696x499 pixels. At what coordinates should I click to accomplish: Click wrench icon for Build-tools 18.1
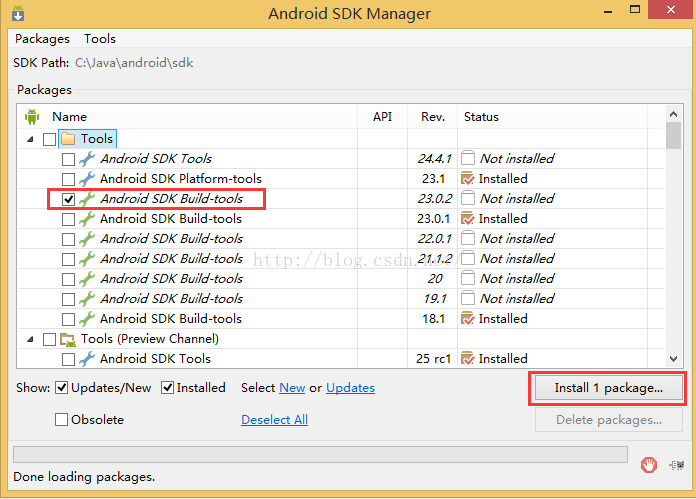click(x=87, y=319)
